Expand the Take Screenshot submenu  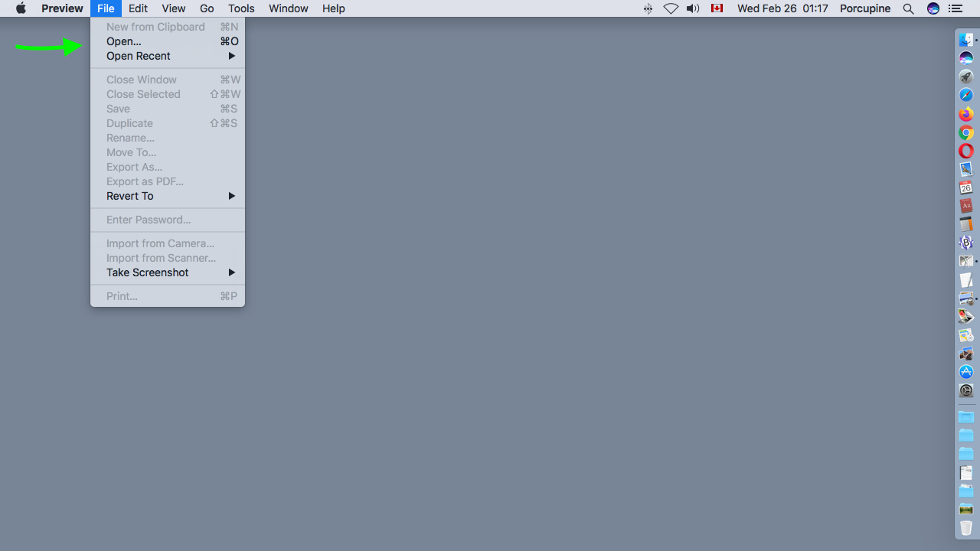pyautogui.click(x=168, y=272)
